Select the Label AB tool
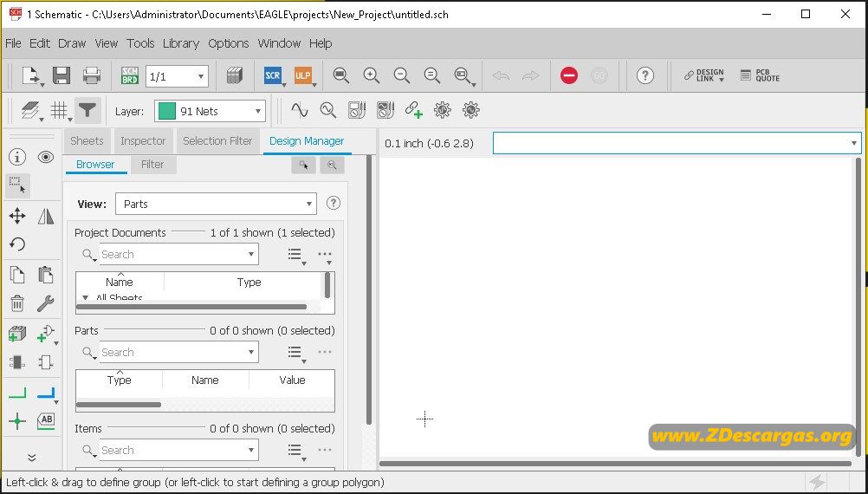The width and height of the screenshot is (868, 494). click(46, 421)
